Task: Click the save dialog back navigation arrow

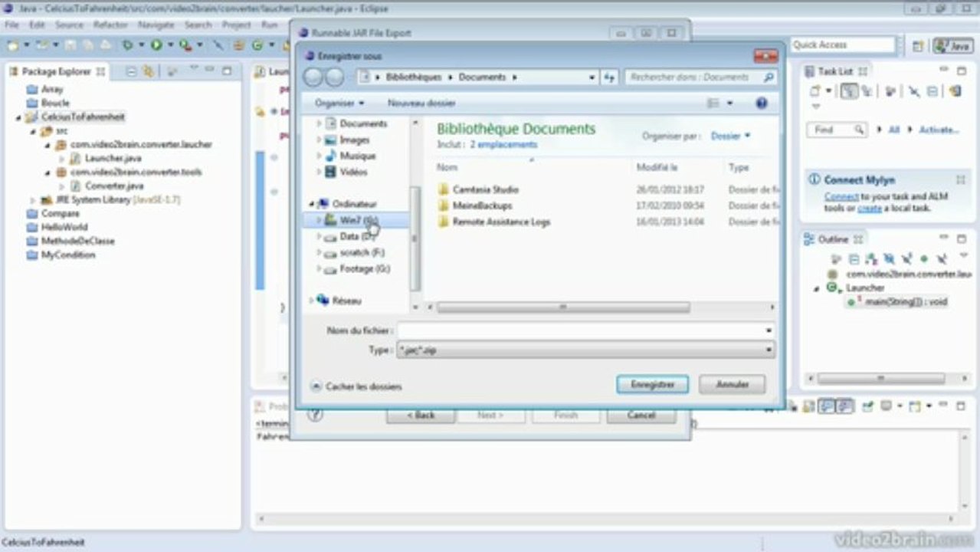Action: coord(314,77)
